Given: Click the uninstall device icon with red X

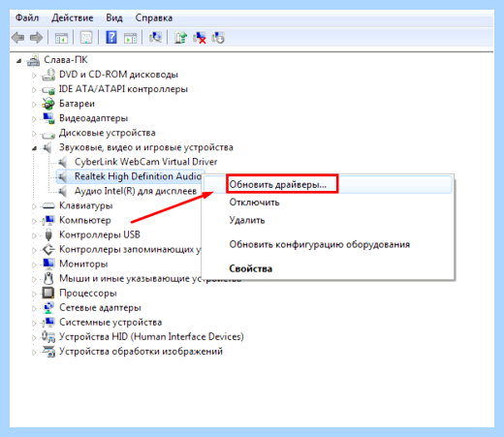Looking at the screenshot, I should (200, 38).
